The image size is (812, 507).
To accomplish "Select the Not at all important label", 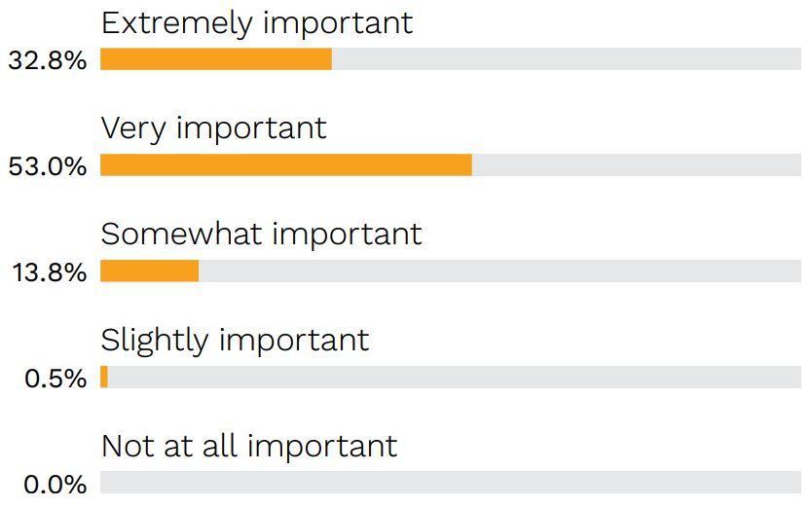I will (x=249, y=446).
